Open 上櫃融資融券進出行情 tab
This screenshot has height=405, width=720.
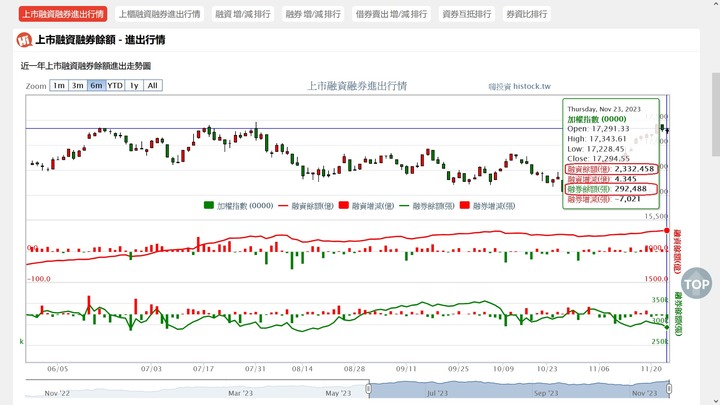pos(159,14)
